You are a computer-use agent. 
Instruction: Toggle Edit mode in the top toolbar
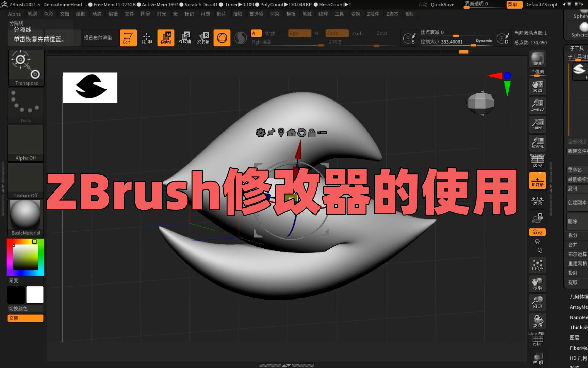click(x=128, y=37)
